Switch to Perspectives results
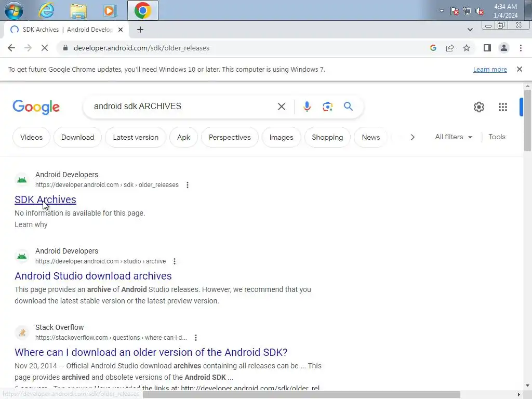Viewport: 532px width, 399px height. [230, 137]
